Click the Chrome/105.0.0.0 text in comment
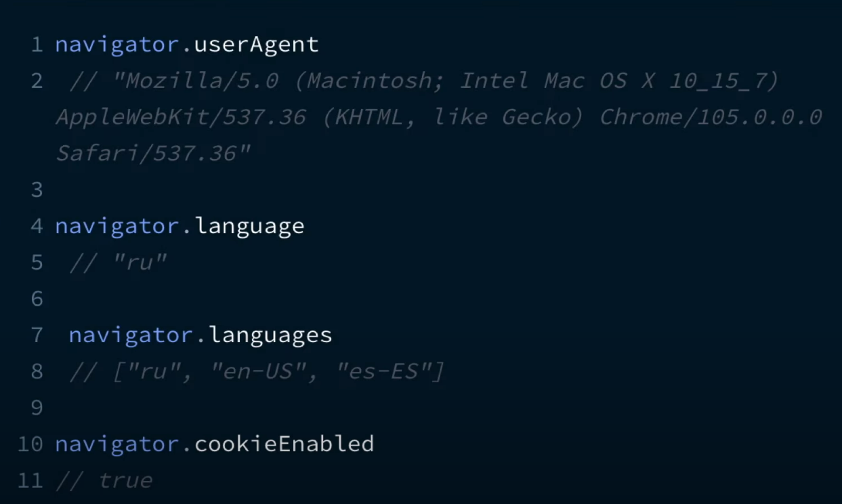The image size is (842, 504). point(711,117)
